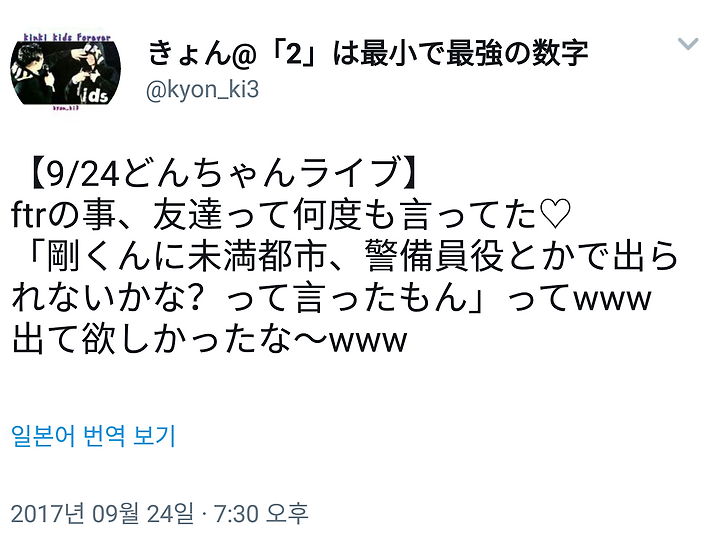
Task: Click the line 出て欲しかったな～www
Action: click(209, 339)
